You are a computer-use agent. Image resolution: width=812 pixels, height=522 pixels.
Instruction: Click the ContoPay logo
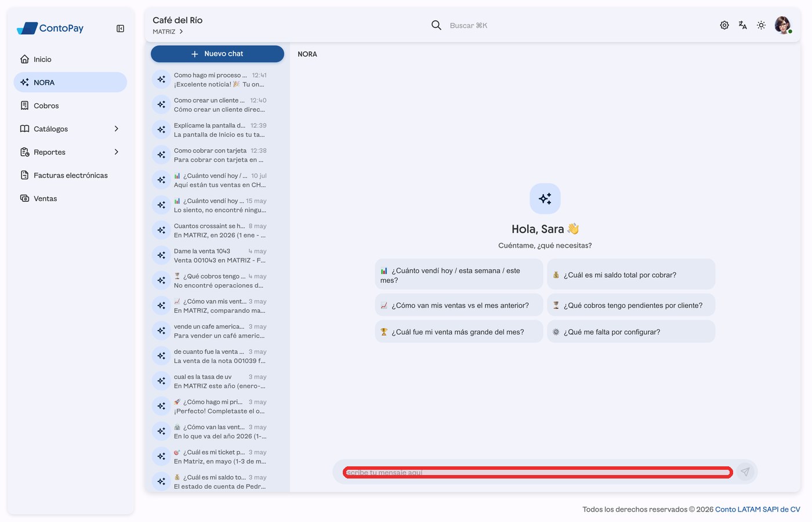pos(50,28)
